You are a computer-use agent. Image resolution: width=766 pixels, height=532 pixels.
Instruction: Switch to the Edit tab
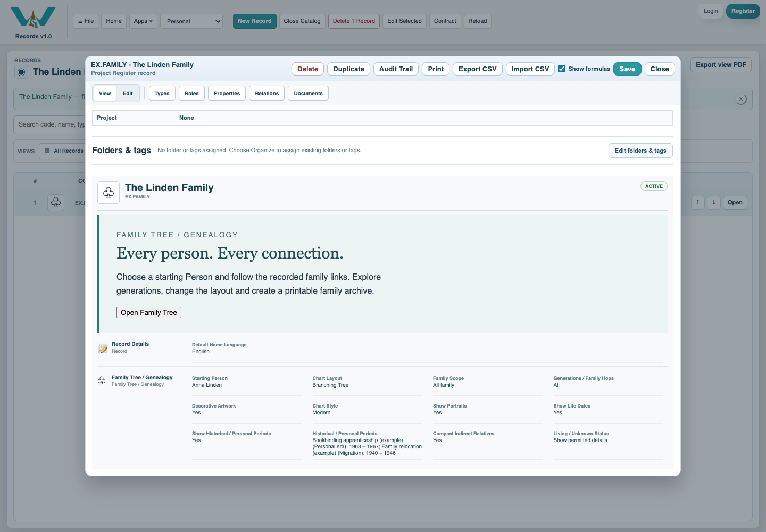tap(128, 93)
